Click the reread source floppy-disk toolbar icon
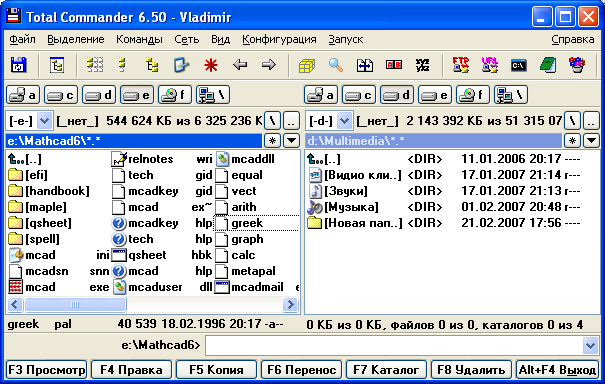Screen dimensions: 605x384 (19, 65)
